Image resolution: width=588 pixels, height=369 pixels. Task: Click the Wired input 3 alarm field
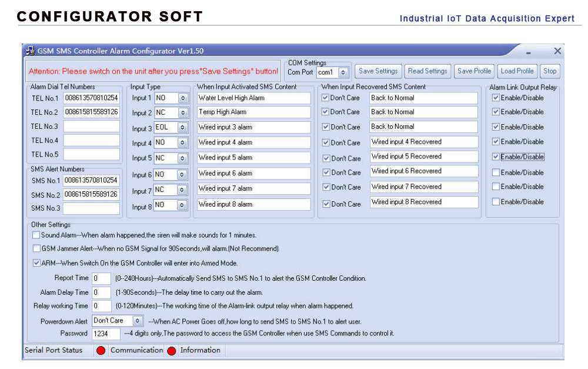(254, 127)
